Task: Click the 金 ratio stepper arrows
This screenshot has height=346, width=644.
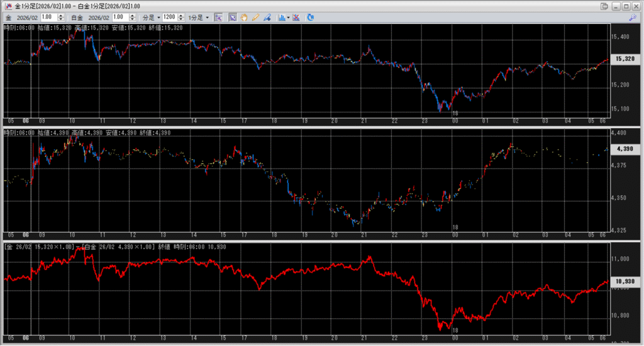Action: pos(61,17)
